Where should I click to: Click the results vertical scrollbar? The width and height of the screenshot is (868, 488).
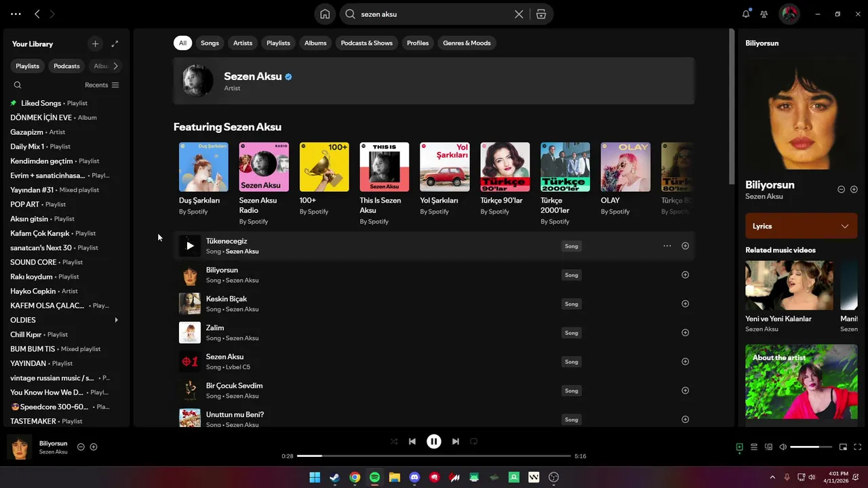(732, 106)
